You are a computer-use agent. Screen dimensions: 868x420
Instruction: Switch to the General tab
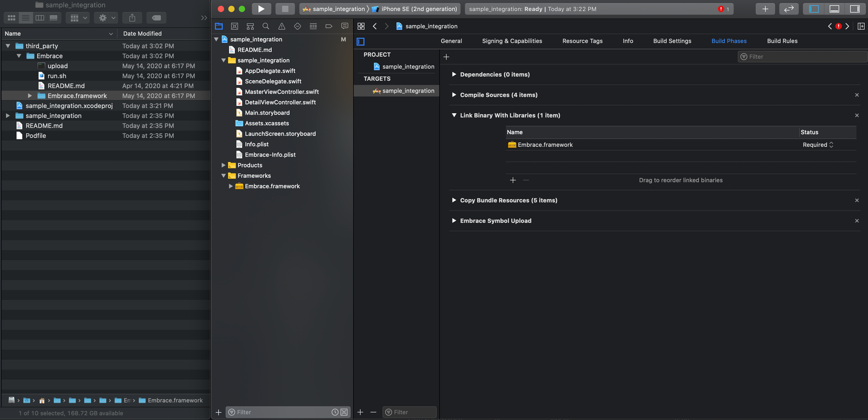[451, 41]
